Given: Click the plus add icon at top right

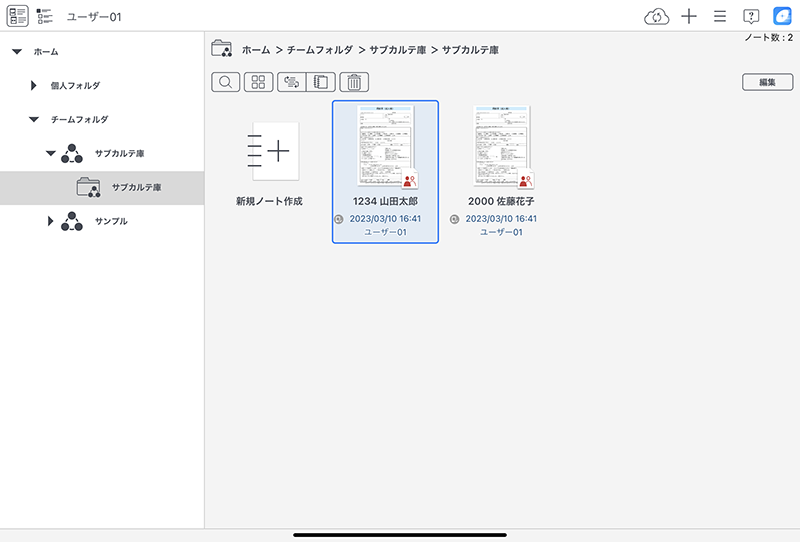Looking at the screenshot, I should click(688, 16).
